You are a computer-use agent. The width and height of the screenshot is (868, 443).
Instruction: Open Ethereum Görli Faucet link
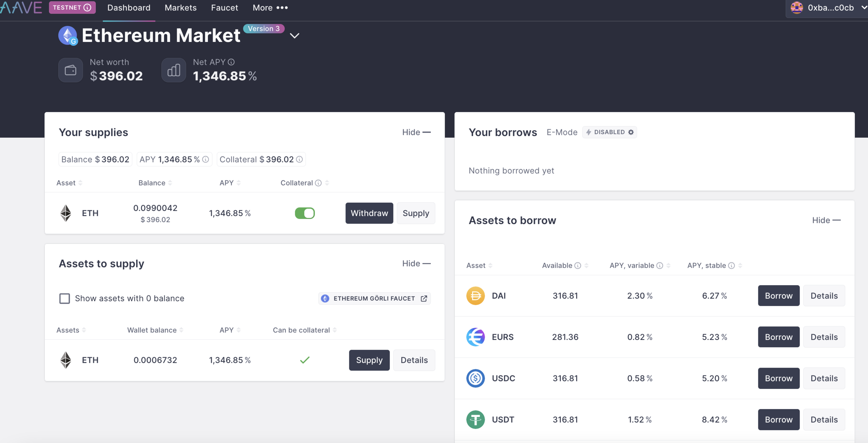coord(374,299)
